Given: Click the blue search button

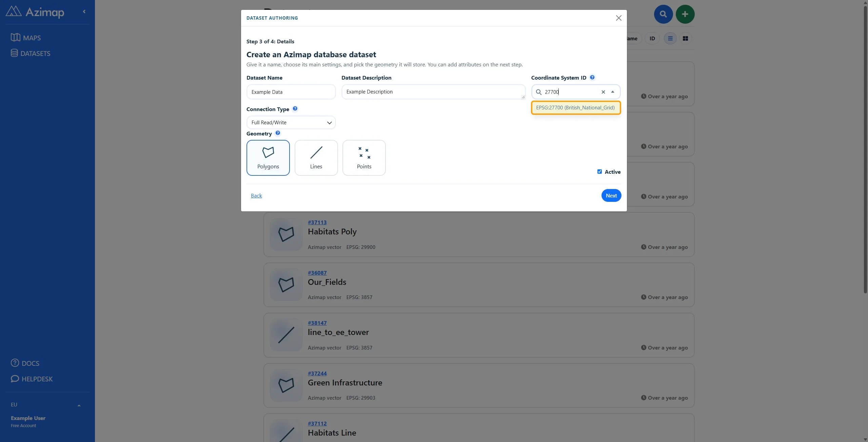Looking at the screenshot, I should 663,14.
